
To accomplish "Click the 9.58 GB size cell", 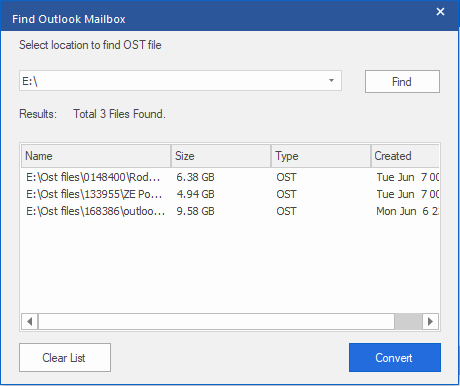I will coord(195,211).
